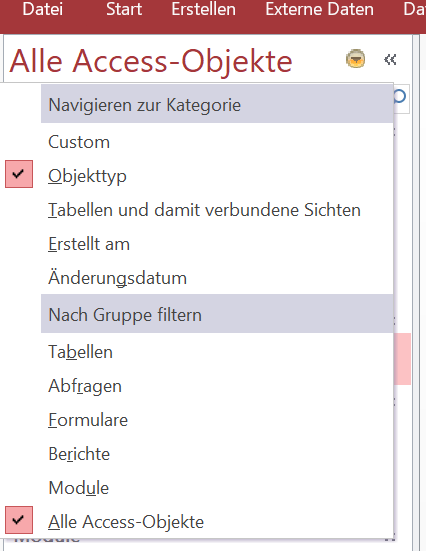Open the Start ribbon tab
The width and height of the screenshot is (426, 551).
124,9
